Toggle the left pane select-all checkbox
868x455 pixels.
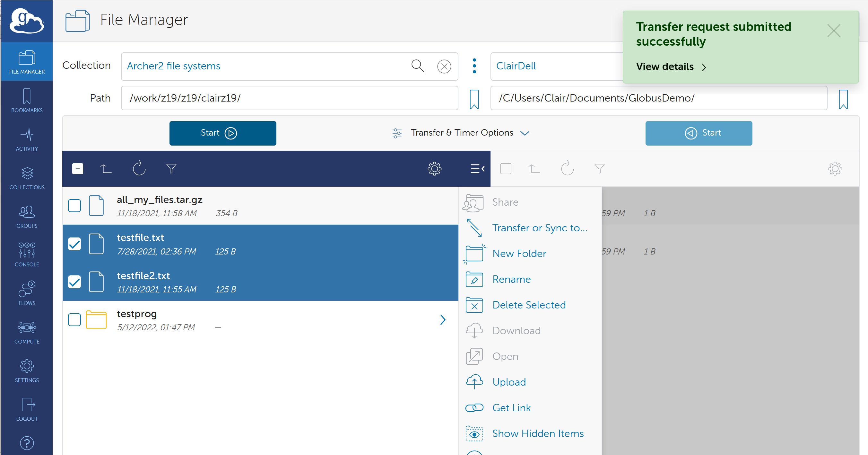click(77, 168)
